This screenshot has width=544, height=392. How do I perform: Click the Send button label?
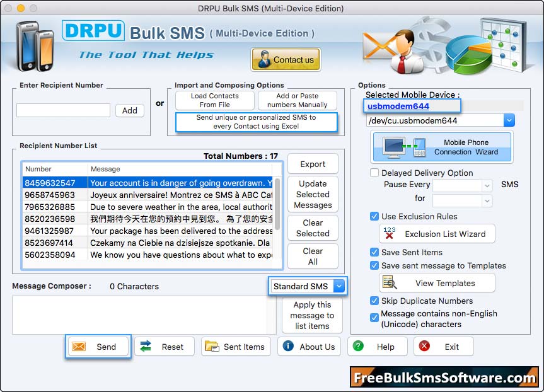(x=106, y=347)
